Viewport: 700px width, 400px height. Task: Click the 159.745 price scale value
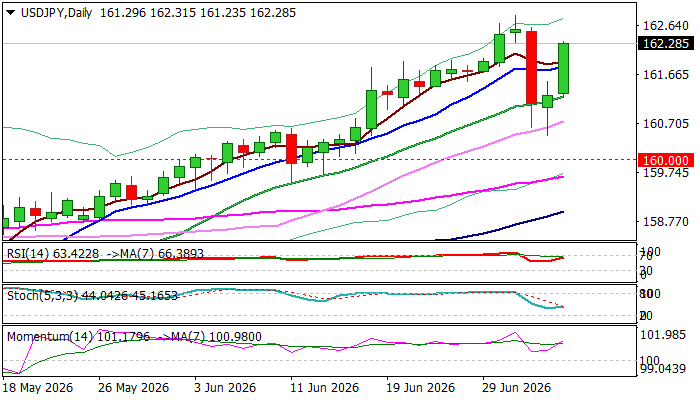click(x=665, y=172)
